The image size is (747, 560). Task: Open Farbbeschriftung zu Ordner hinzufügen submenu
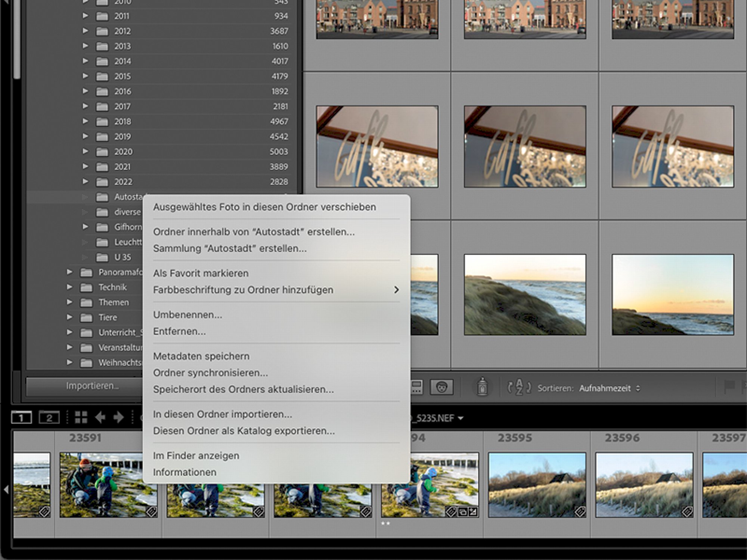(x=276, y=290)
